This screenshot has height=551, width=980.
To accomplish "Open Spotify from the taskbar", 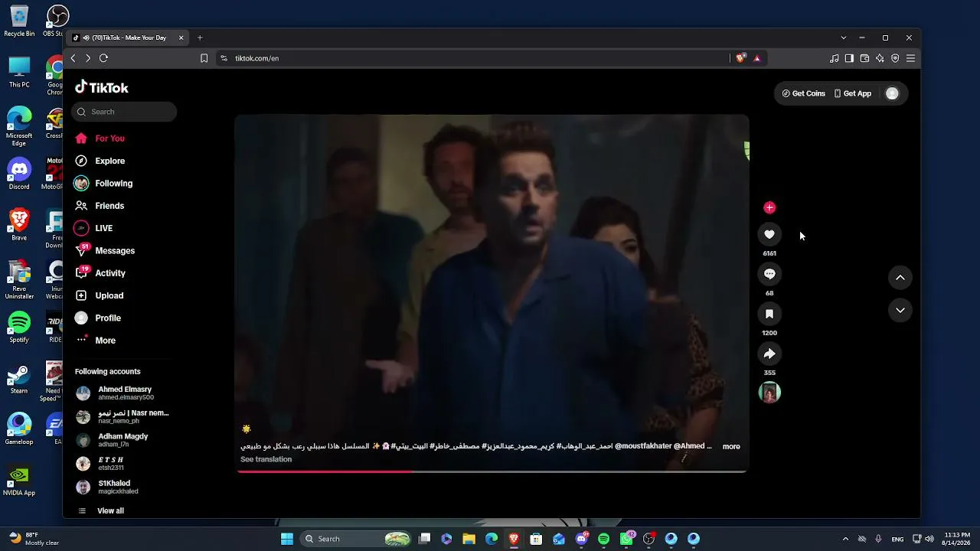I will click(603, 539).
